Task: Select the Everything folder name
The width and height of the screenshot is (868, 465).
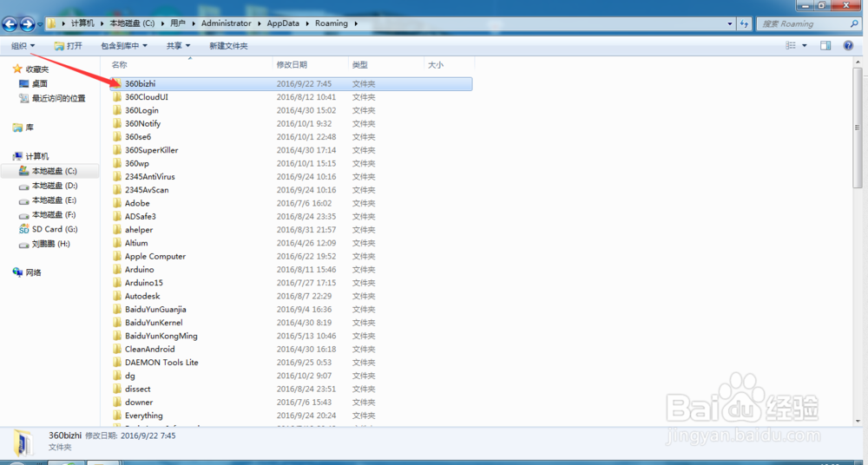Action: click(x=143, y=416)
